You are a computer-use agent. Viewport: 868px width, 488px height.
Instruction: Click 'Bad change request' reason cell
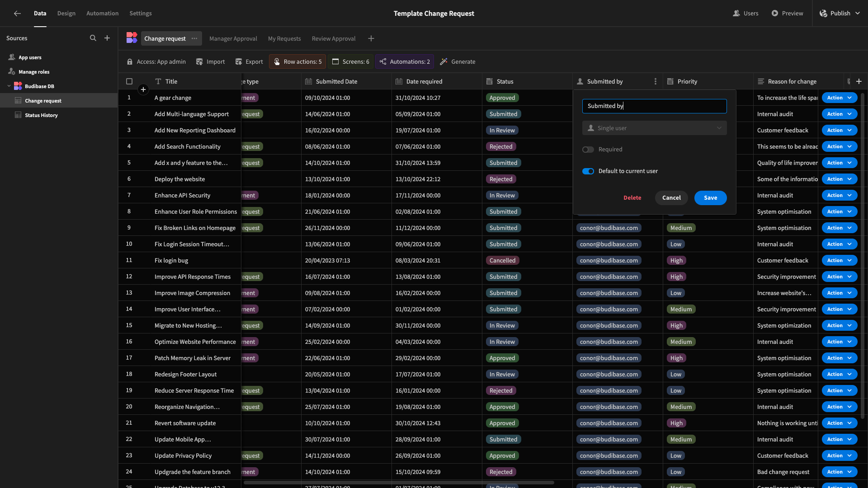click(786, 472)
